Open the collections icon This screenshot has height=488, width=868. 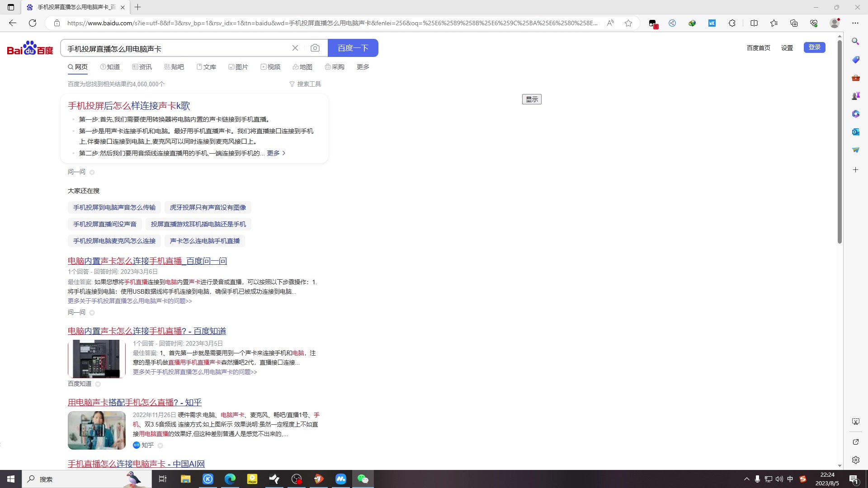[x=794, y=23]
